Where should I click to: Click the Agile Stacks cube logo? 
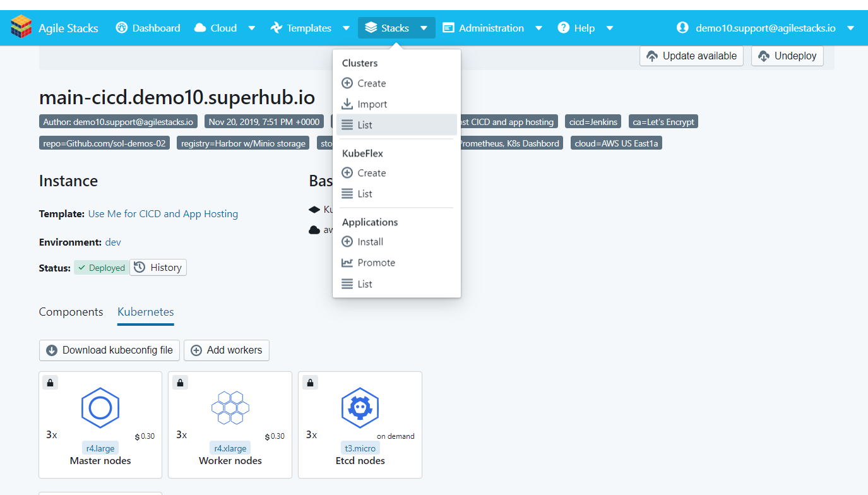pyautogui.click(x=21, y=27)
